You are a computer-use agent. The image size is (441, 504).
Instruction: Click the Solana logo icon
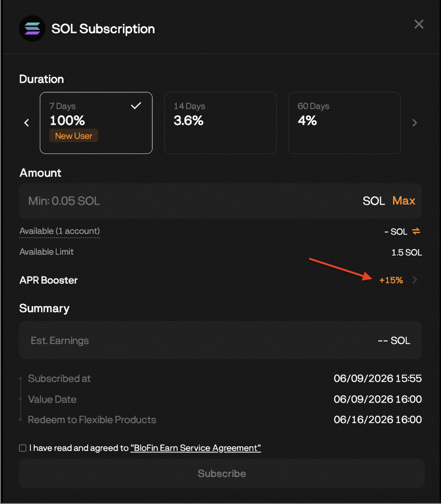32,28
